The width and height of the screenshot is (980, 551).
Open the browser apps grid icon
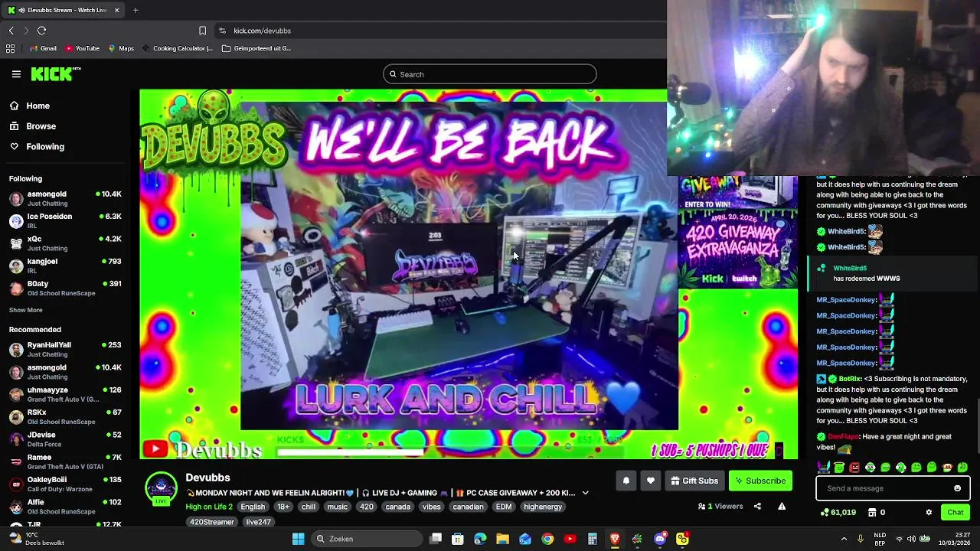click(x=10, y=48)
